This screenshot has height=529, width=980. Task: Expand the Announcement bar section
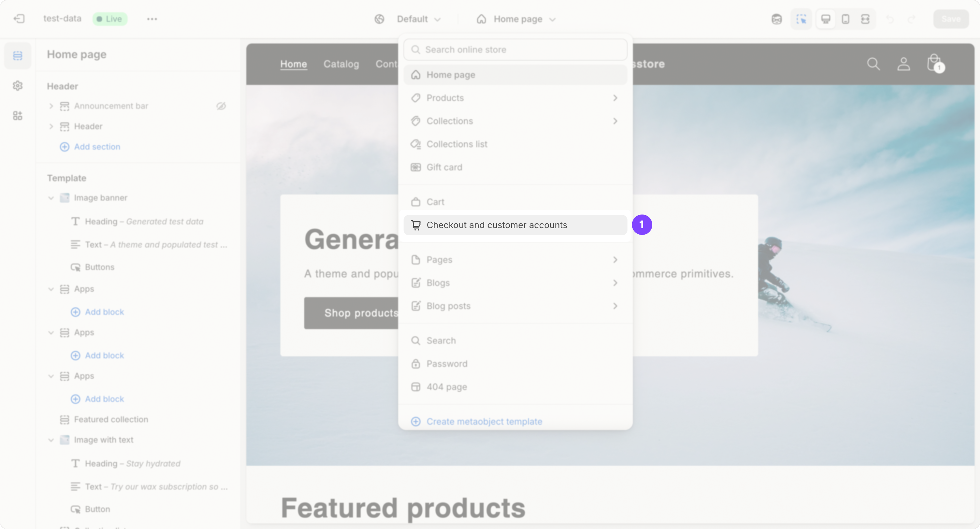(x=51, y=106)
